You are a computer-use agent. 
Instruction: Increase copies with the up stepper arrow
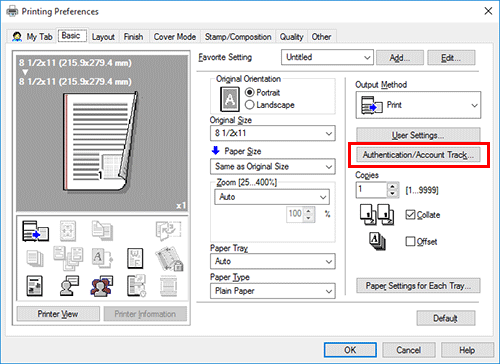(393, 187)
